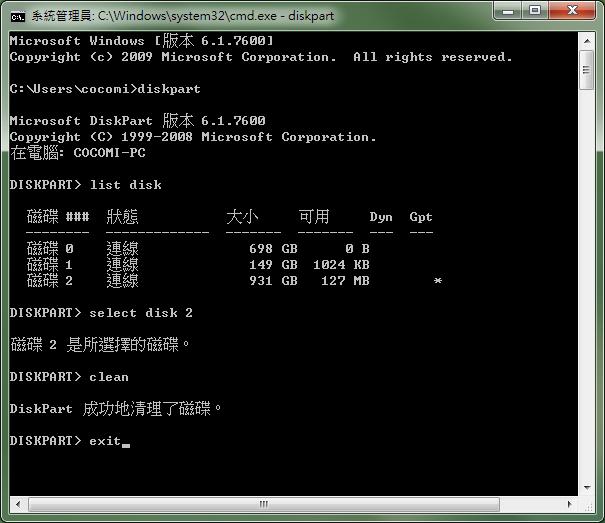Close the diskpart command window

574,13
